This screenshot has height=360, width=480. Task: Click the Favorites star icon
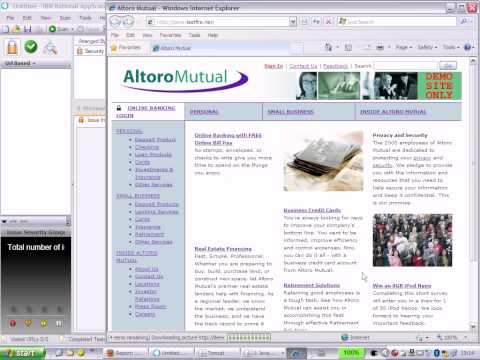tap(114, 47)
